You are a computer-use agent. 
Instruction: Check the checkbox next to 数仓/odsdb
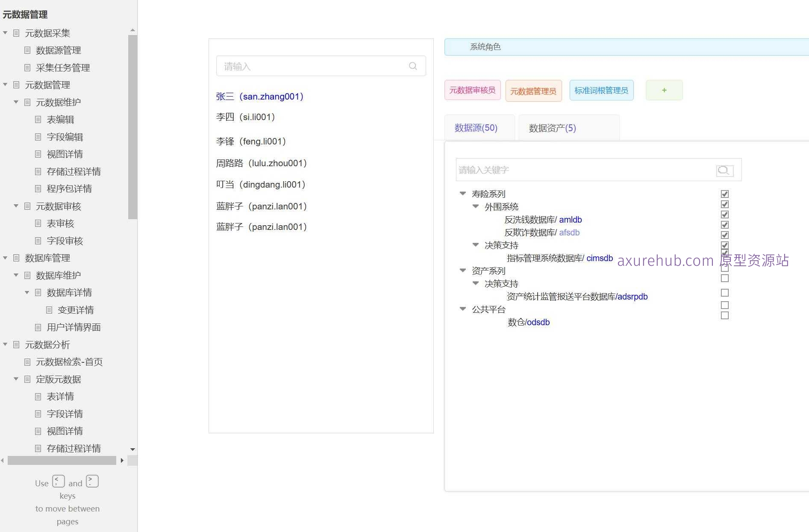724,315
